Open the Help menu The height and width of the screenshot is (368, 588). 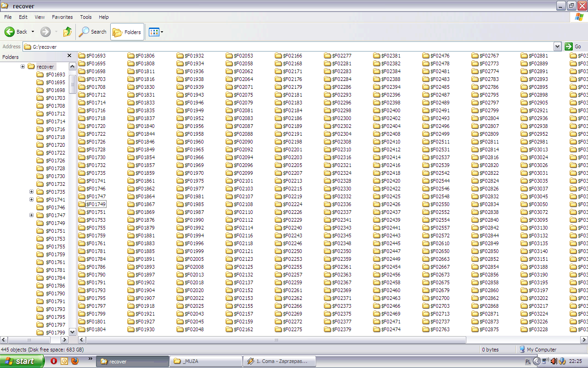coord(104,17)
